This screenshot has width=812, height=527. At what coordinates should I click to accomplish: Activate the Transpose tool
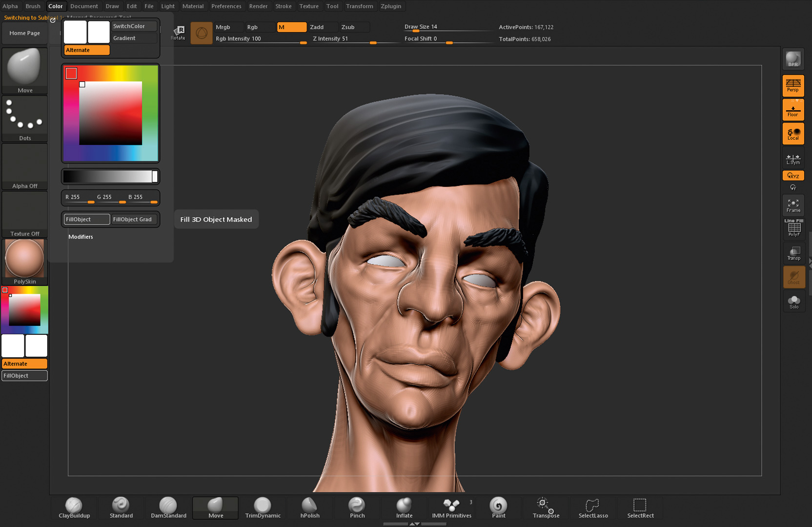tap(546, 507)
